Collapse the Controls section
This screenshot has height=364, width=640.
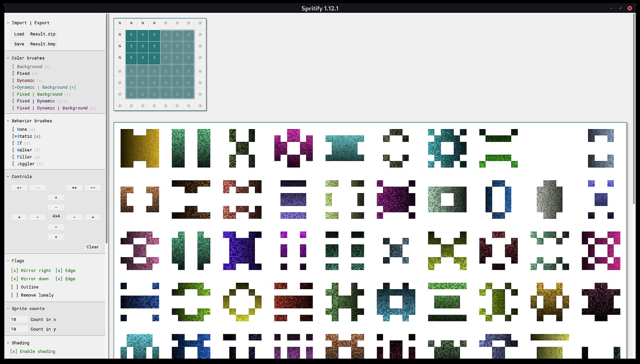tap(20, 177)
